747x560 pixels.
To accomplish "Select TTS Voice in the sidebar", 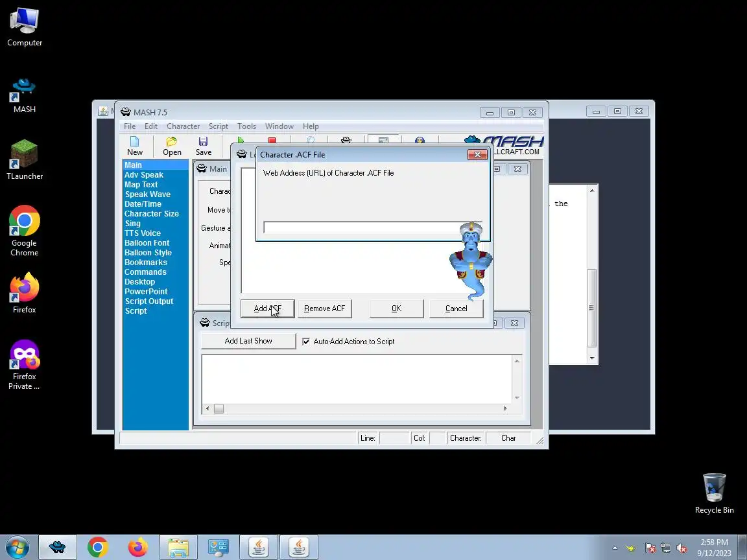I will [143, 233].
